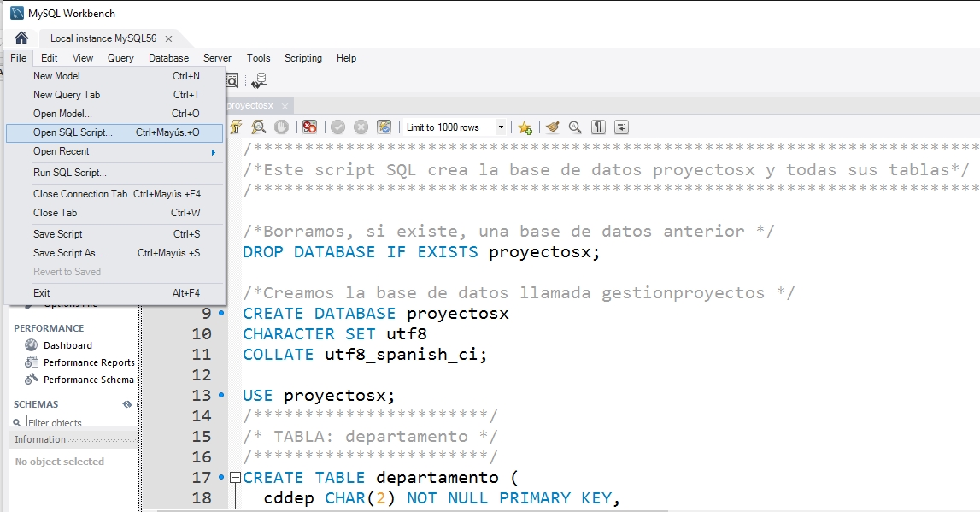Click the beautify query broom icon
980x512 pixels.
point(552,127)
